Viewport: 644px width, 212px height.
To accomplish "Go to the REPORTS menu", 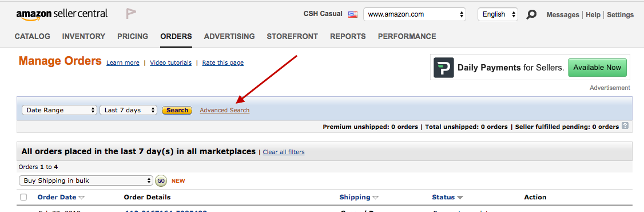I will (348, 36).
